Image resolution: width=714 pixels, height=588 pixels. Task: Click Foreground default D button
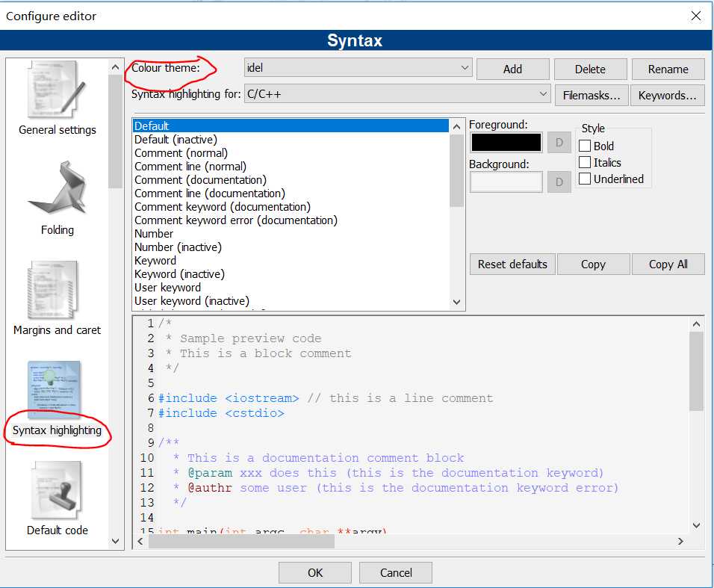(559, 143)
